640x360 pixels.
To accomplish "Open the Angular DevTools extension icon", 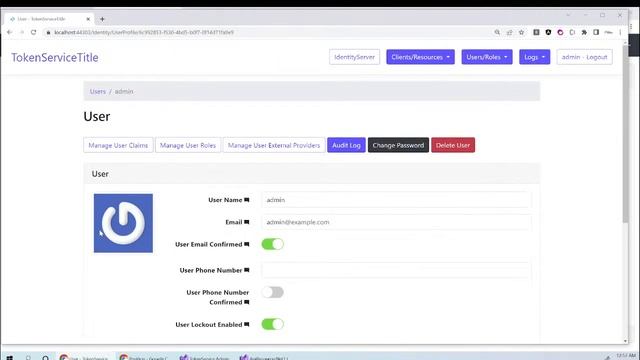I will pos(548,32).
